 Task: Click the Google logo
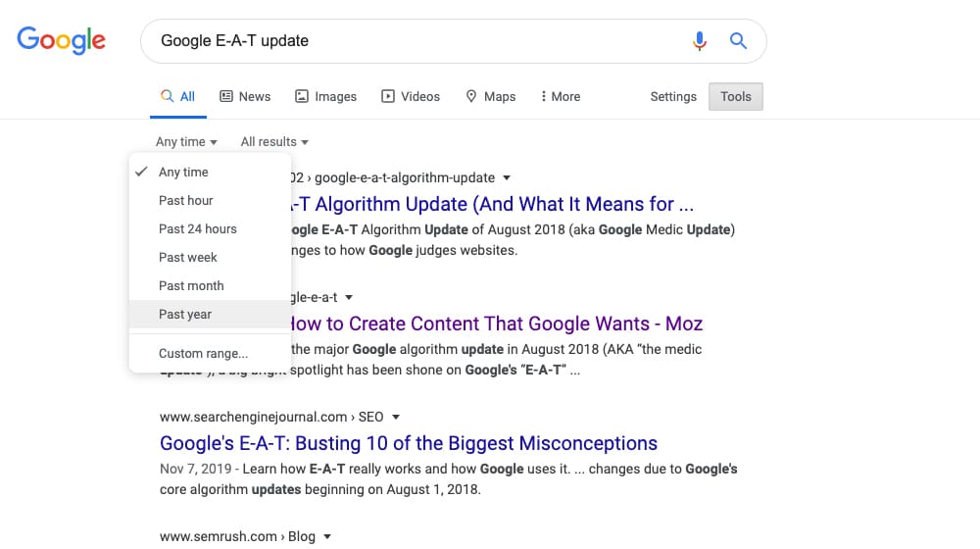click(x=61, y=40)
